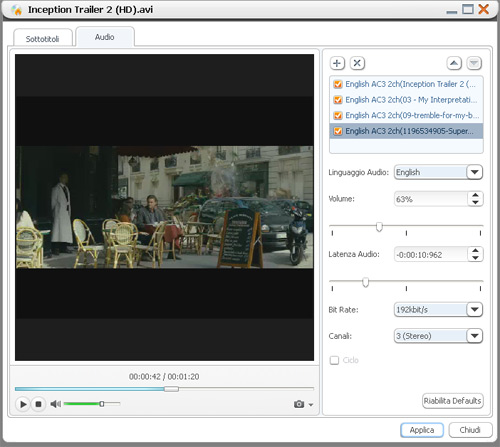Select track English AC3 2ch(03 - My Interpretati
The image size is (500, 447).
pyautogui.click(x=406, y=100)
